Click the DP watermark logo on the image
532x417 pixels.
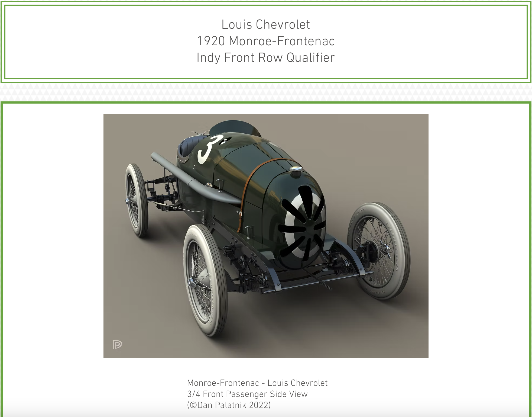[x=117, y=344]
